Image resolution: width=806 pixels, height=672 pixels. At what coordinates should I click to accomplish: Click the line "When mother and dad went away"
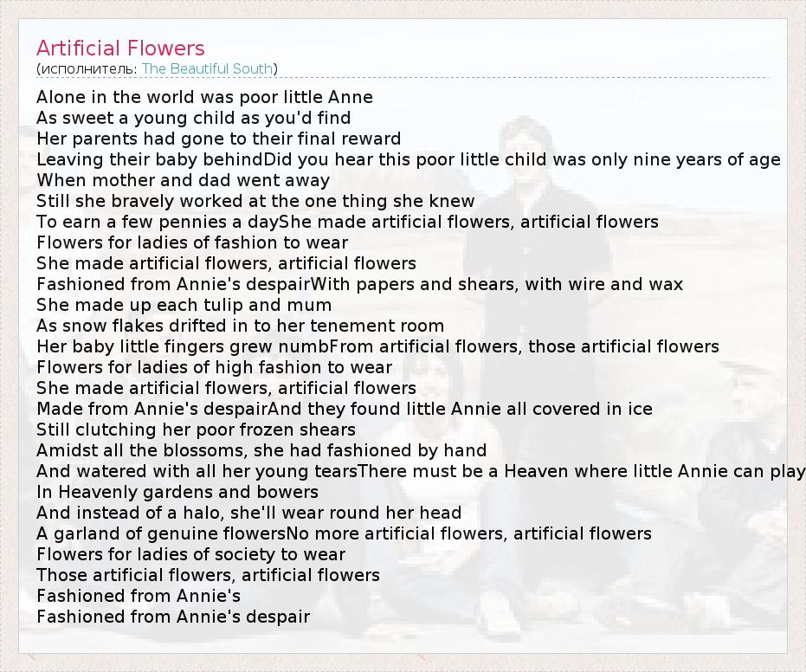tap(183, 180)
